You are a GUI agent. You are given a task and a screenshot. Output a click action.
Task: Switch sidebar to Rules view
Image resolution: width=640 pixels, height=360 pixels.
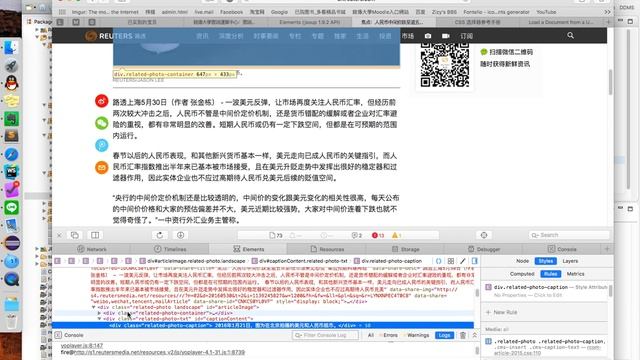click(x=551, y=274)
